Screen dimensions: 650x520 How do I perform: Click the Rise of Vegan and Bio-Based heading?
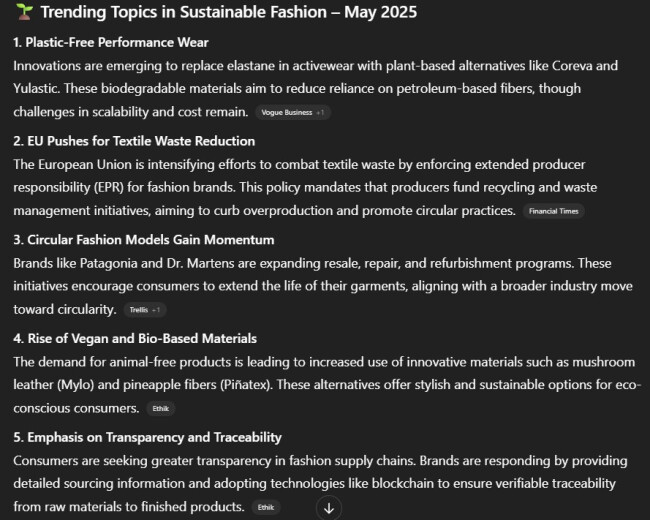[x=135, y=338]
